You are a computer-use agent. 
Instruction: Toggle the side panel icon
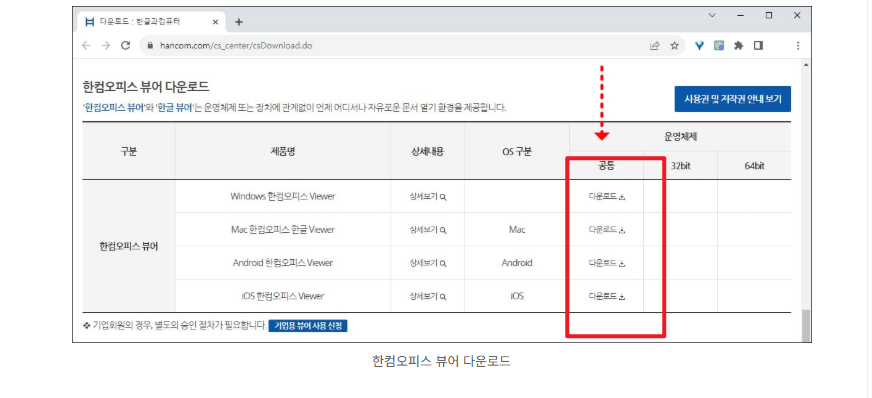[758, 46]
